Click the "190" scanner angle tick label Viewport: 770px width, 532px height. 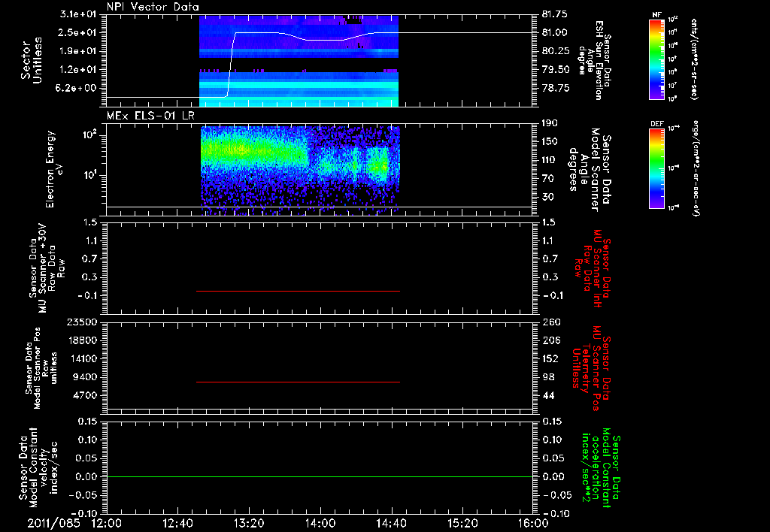click(550, 123)
